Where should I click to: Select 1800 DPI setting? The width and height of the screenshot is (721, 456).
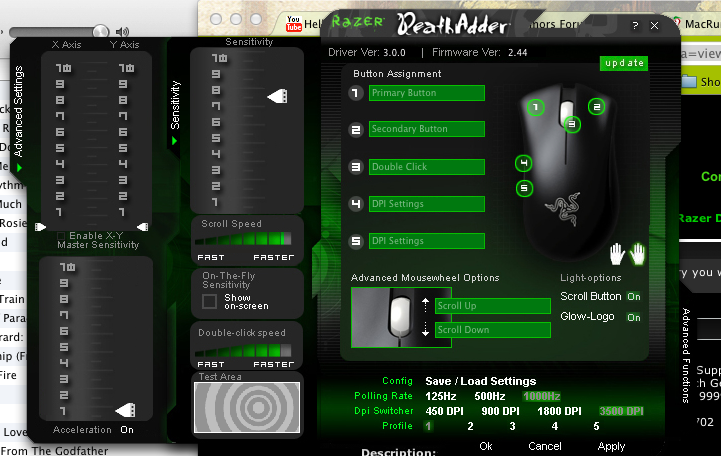point(559,411)
